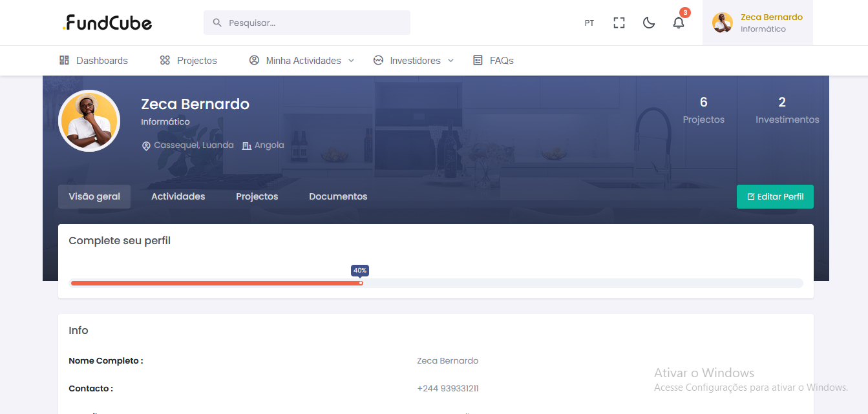Click the Dashboards grid icon
This screenshot has width=868, height=414.
(64, 60)
